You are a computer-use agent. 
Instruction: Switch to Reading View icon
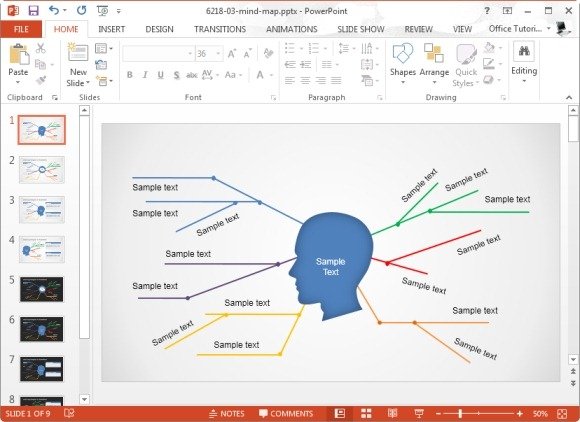coord(392,413)
